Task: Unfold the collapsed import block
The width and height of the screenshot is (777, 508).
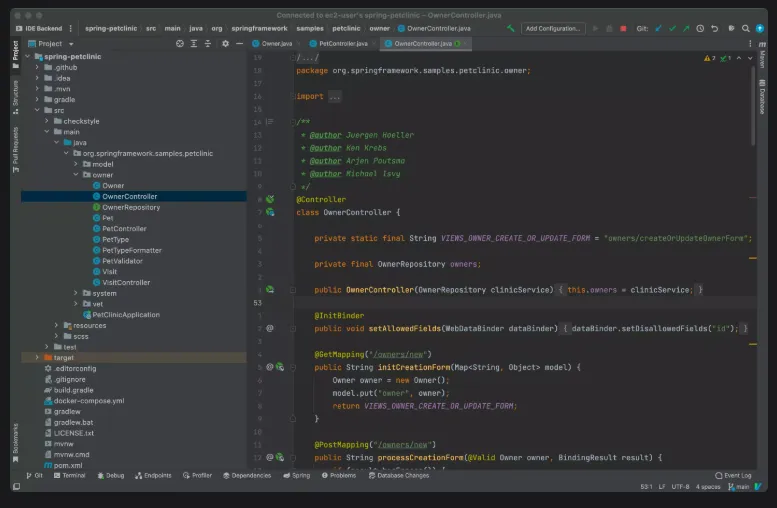Action: click(x=334, y=97)
